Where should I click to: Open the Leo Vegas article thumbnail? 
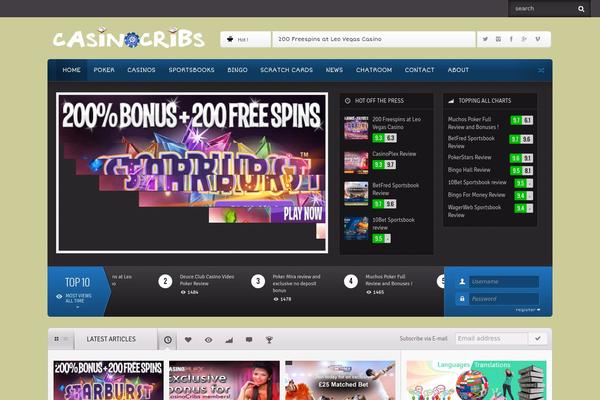pos(356,128)
